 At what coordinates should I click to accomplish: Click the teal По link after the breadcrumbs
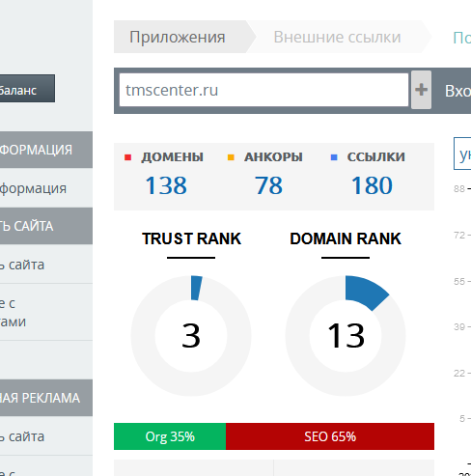click(x=461, y=38)
